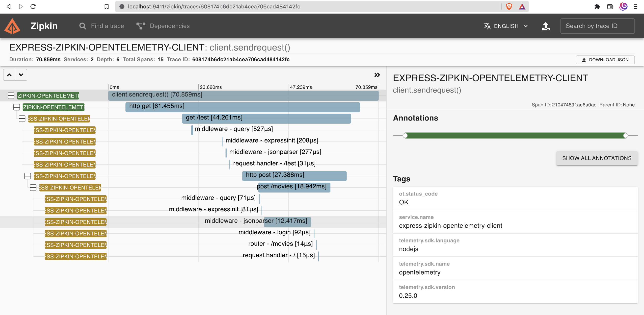The height and width of the screenshot is (315, 644).
Task: Collapse the get /test span node
Action: (22, 119)
